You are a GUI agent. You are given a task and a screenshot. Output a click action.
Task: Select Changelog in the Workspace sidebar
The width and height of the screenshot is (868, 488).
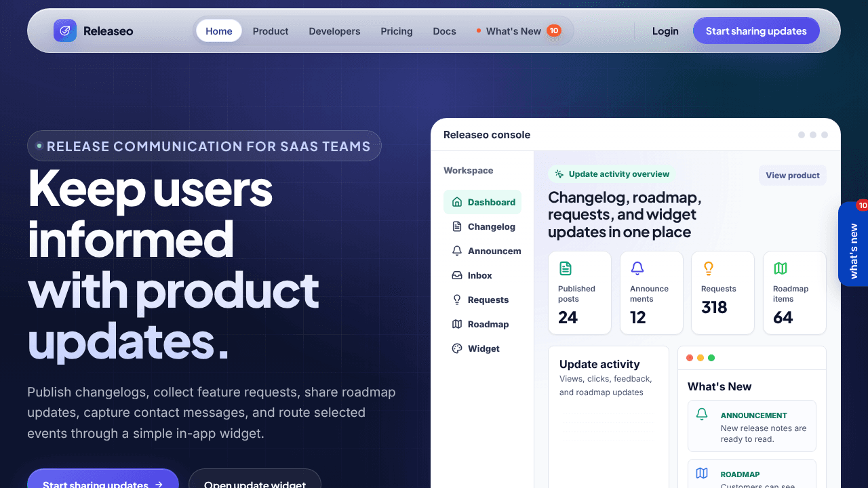point(482,226)
